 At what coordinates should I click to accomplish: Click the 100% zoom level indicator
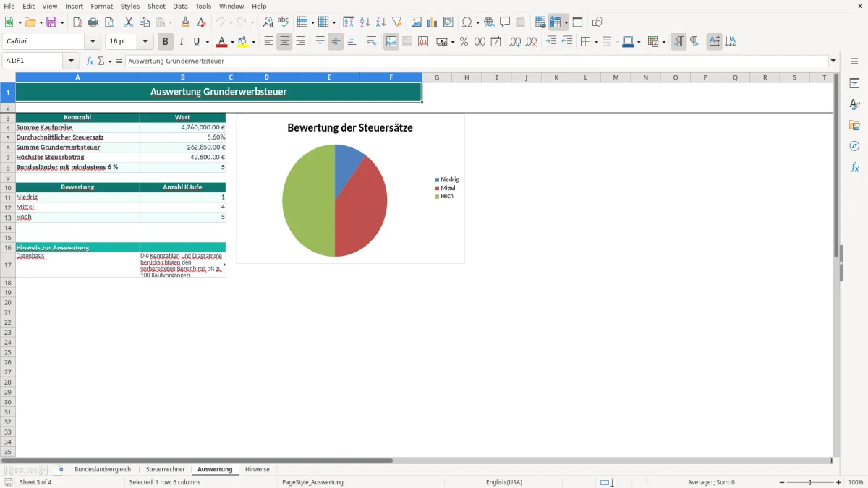coord(856,482)
